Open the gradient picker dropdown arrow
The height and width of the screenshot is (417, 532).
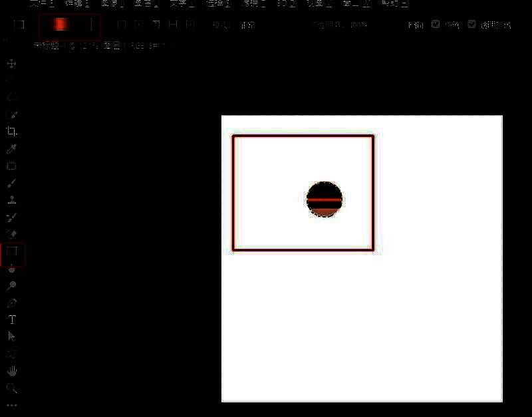91,25
